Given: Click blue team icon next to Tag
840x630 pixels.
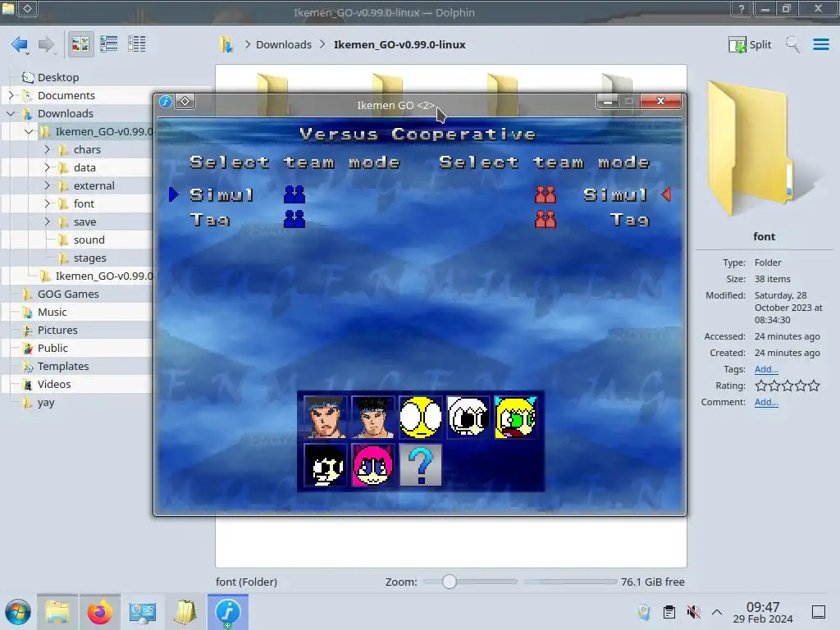Looking at the screenshot, I should click(294, 219).
